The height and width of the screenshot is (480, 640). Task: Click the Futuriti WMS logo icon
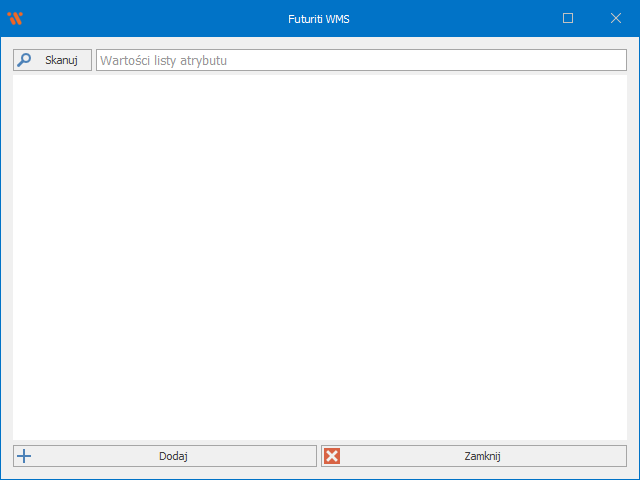tap(15, 18)
